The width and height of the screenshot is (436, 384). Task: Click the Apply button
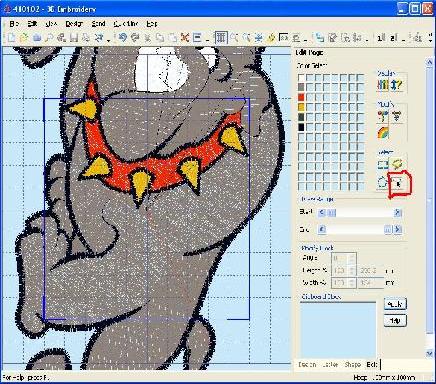395,304
